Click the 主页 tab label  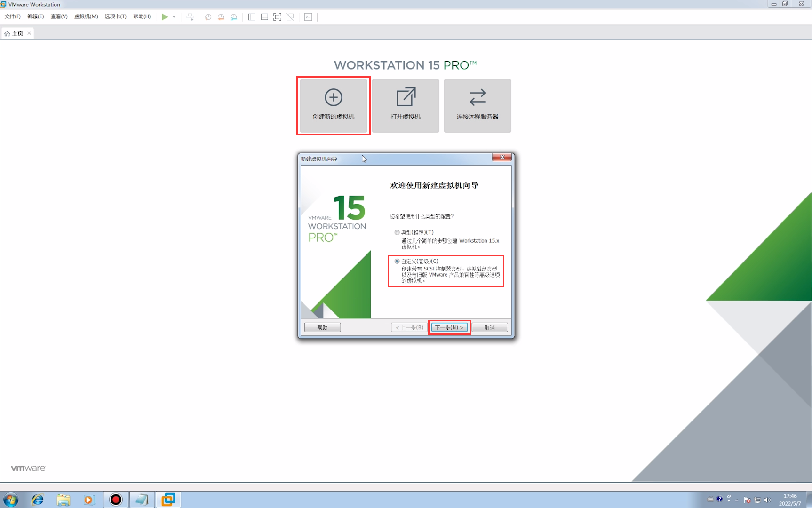coord(17,33)
